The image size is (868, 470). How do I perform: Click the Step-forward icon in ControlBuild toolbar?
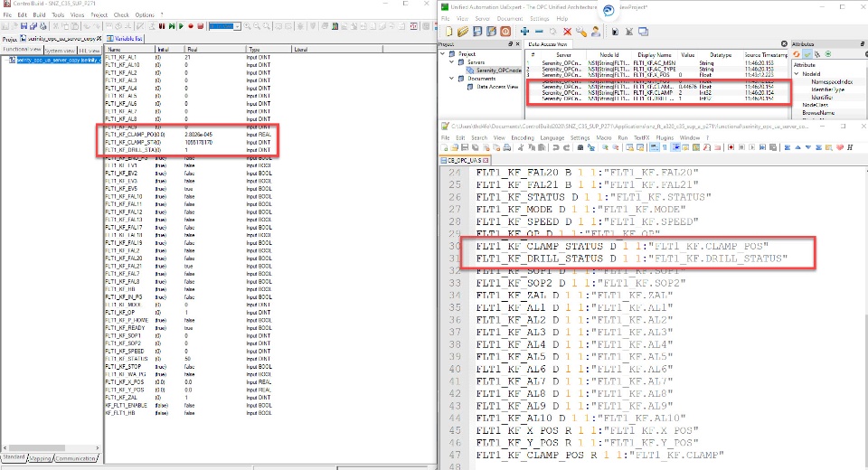pos(172,26)
